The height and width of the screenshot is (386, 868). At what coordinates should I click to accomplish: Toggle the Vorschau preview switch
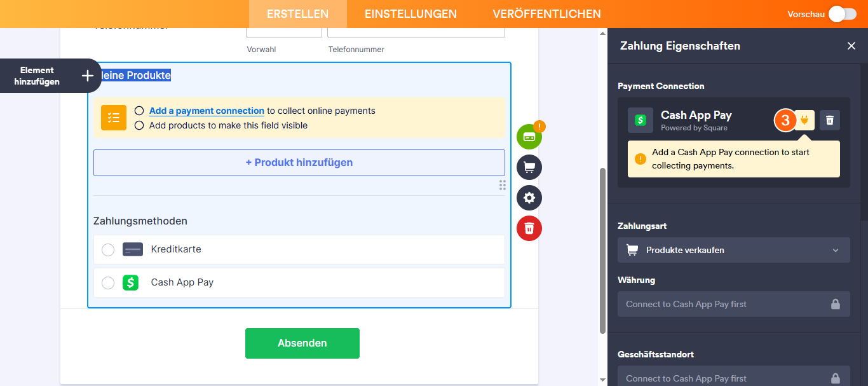(843, 14)
